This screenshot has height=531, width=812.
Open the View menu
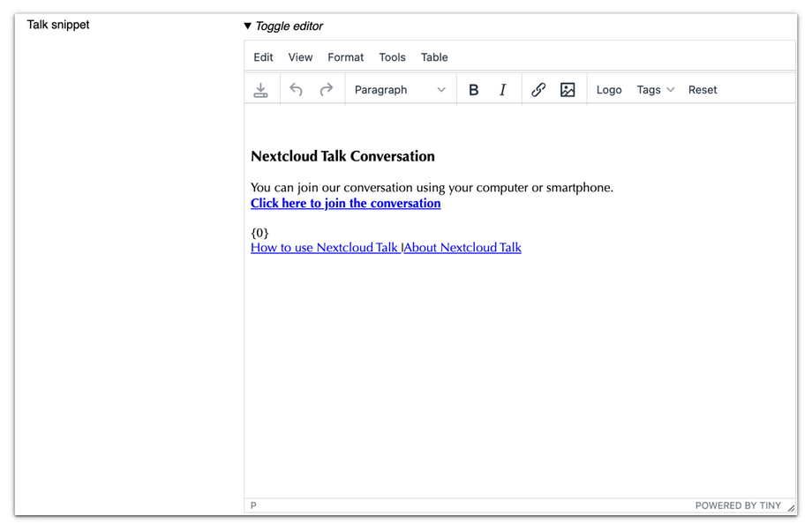[x=300, y=57]
